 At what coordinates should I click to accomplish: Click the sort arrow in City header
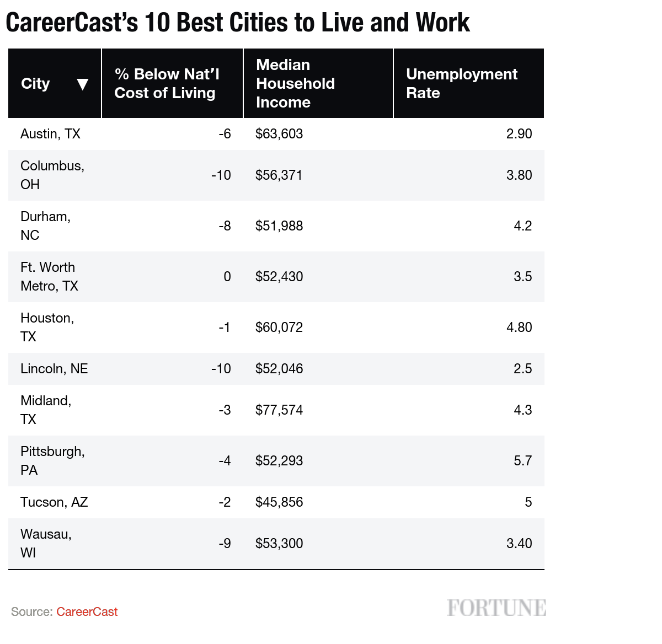(x=82, y=84)
